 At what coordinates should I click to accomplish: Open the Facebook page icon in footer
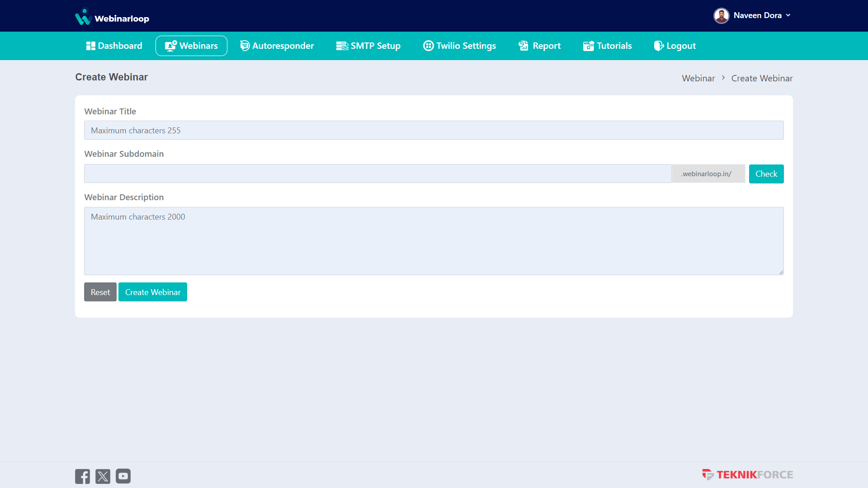82,476
